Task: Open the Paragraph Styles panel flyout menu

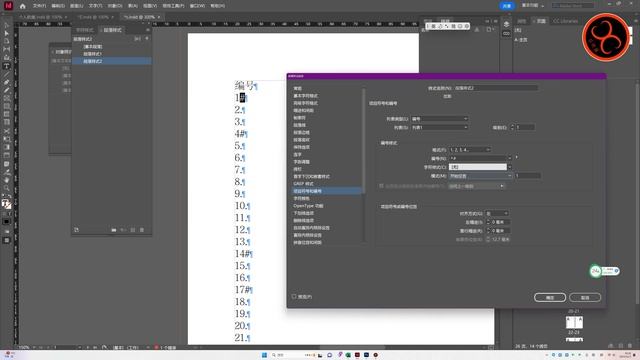Action: coord(148,30)
